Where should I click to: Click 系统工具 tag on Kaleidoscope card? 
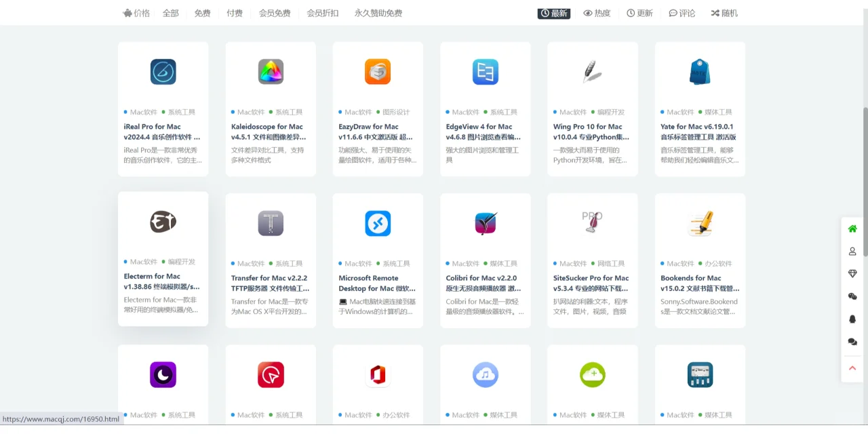click(289, 113)
